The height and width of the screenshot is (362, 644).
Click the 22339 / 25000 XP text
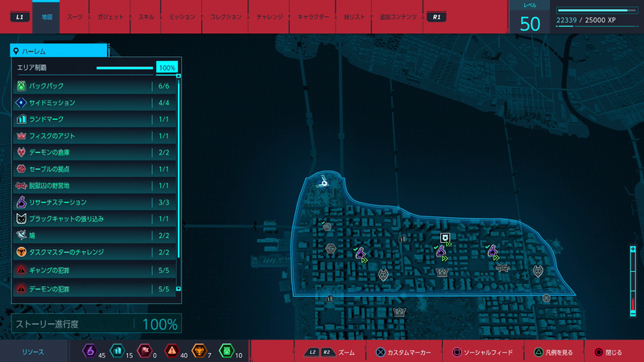pos(586,20)
